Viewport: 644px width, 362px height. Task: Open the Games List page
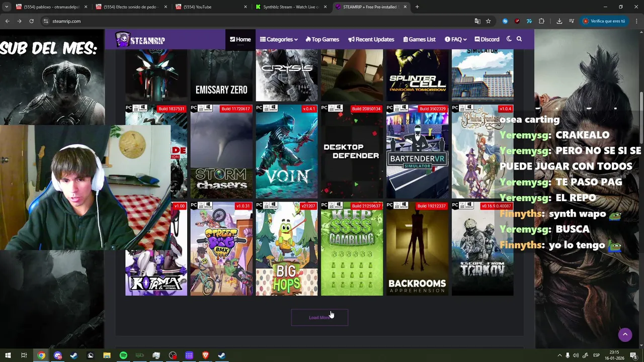click(x=419, y=39)
